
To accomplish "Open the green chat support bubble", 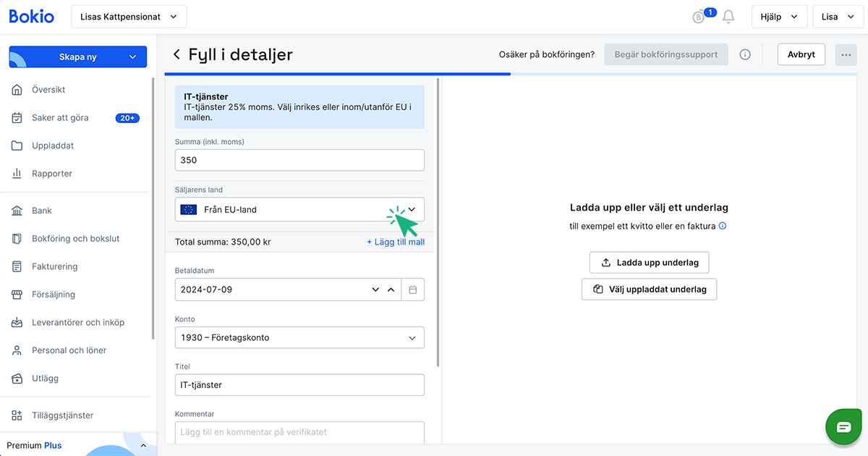I will point(844,426).
